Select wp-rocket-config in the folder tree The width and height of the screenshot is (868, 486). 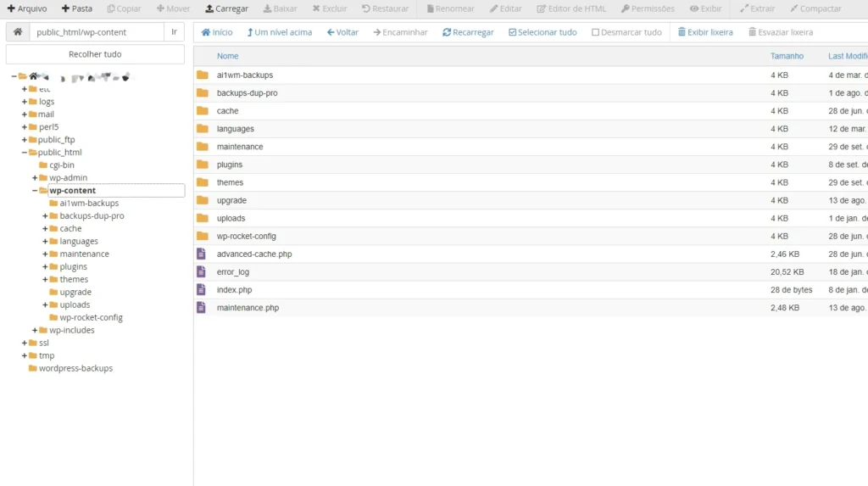(x=92, y=317)
